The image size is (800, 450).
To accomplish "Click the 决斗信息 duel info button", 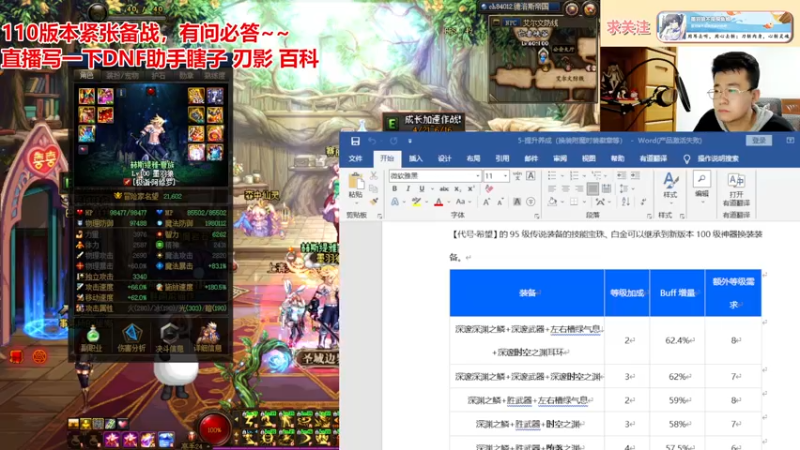I will 169,338.
